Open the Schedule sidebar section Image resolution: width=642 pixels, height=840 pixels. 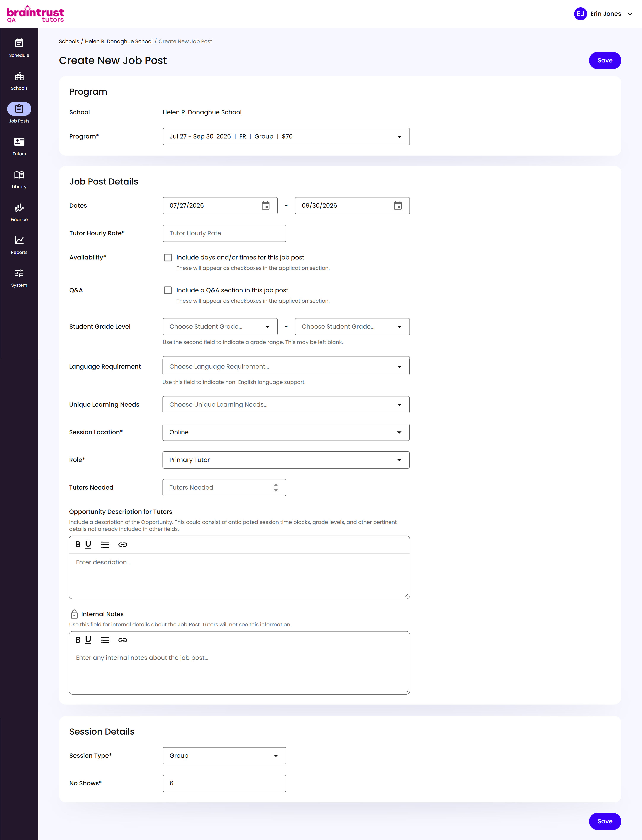pos(19,48)
